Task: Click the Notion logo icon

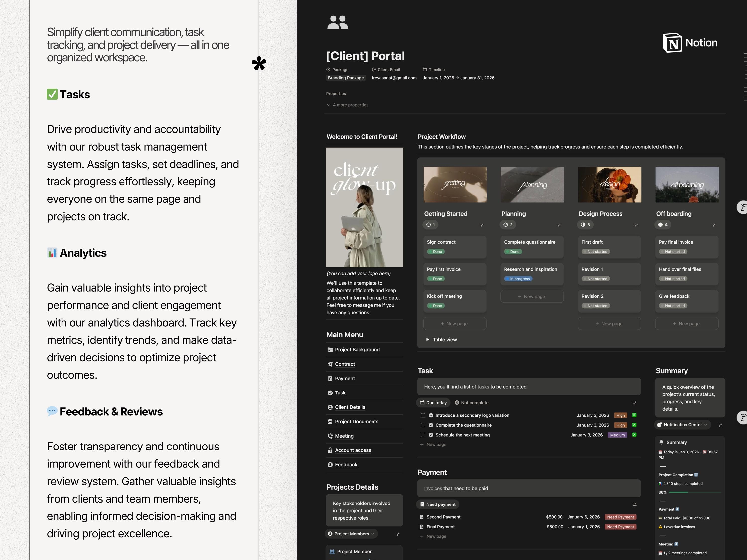Action: (x=672, y=43)
